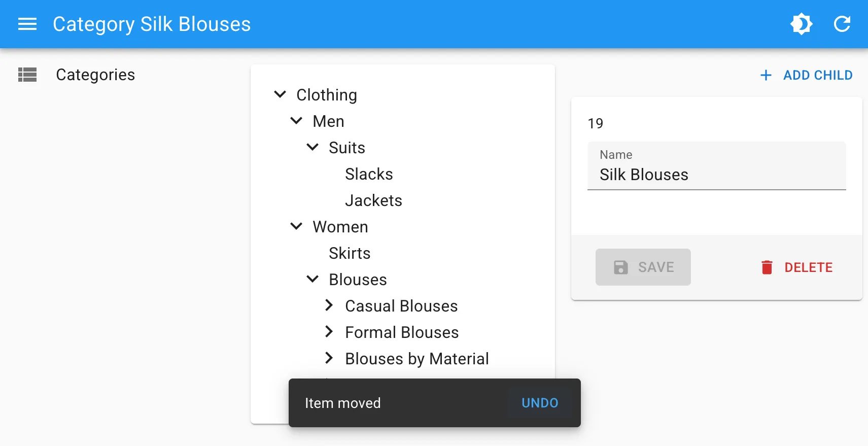Expand the Casual Blouses node

coord(329,305)
